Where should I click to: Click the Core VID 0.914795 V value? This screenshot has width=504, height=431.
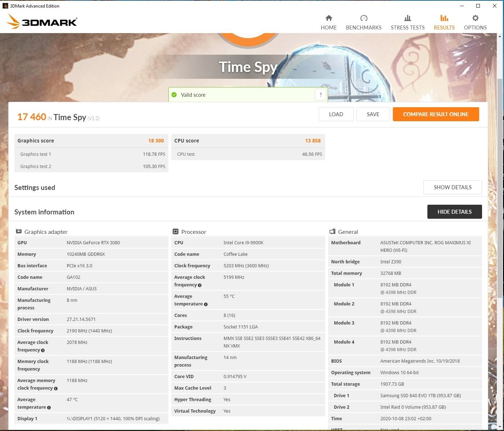point(235,376)
